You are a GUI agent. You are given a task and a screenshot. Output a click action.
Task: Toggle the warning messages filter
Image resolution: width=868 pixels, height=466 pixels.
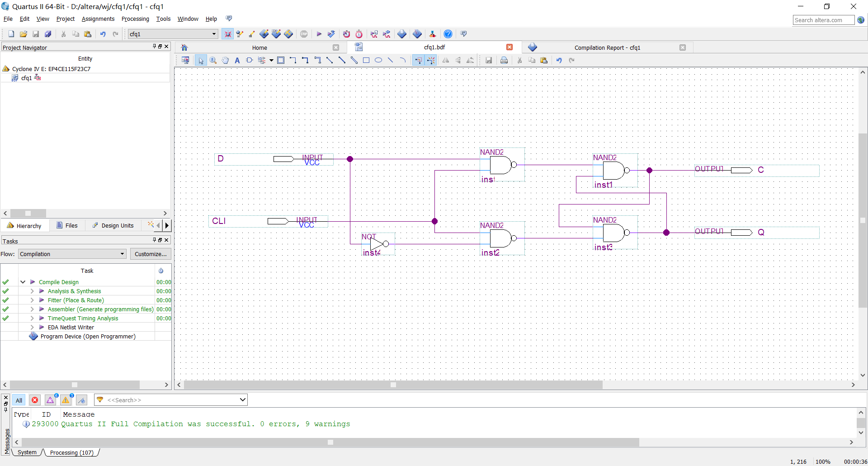point(66,400)
